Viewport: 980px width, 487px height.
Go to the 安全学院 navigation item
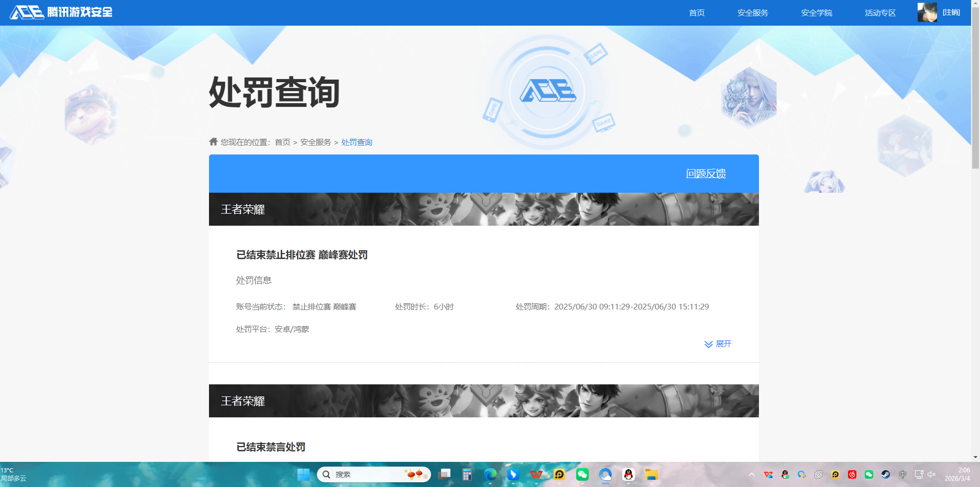[816, 13]
